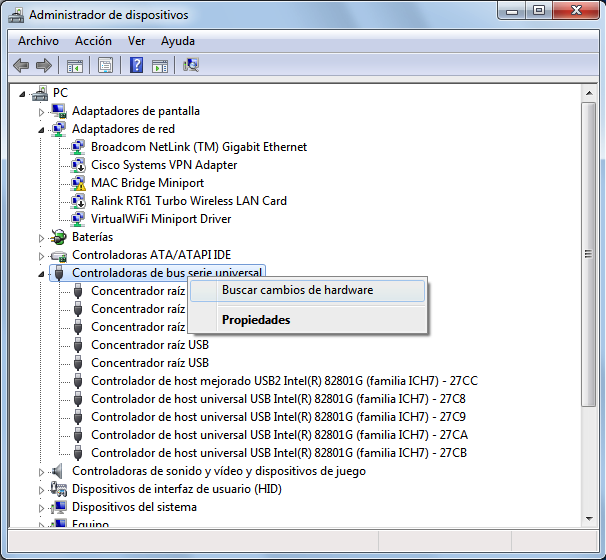Click the Back arrow in the toolbar

[x=21, y=66]
